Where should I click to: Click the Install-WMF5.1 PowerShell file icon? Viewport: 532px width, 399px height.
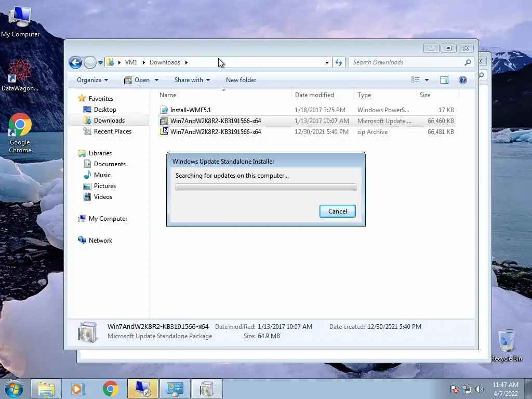coord(164,110)
